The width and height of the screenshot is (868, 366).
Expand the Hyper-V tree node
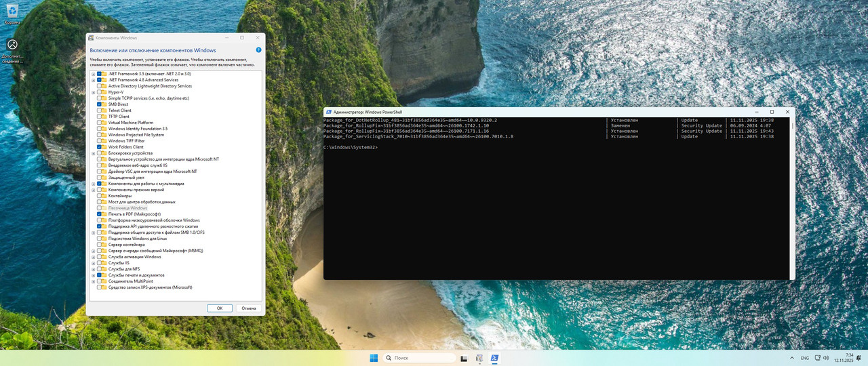[93, 92]
